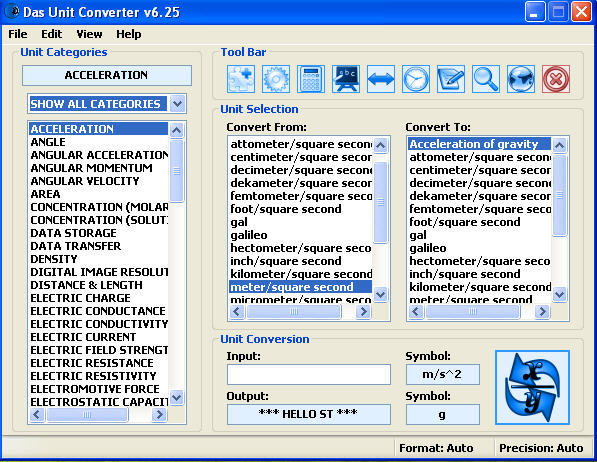The height and width of the screenshot is (462, 597).
Task: Expand the SHOW ALL CATEGORIES dropdown arrow
Action: pyautogui.click(x=177, y=104)
